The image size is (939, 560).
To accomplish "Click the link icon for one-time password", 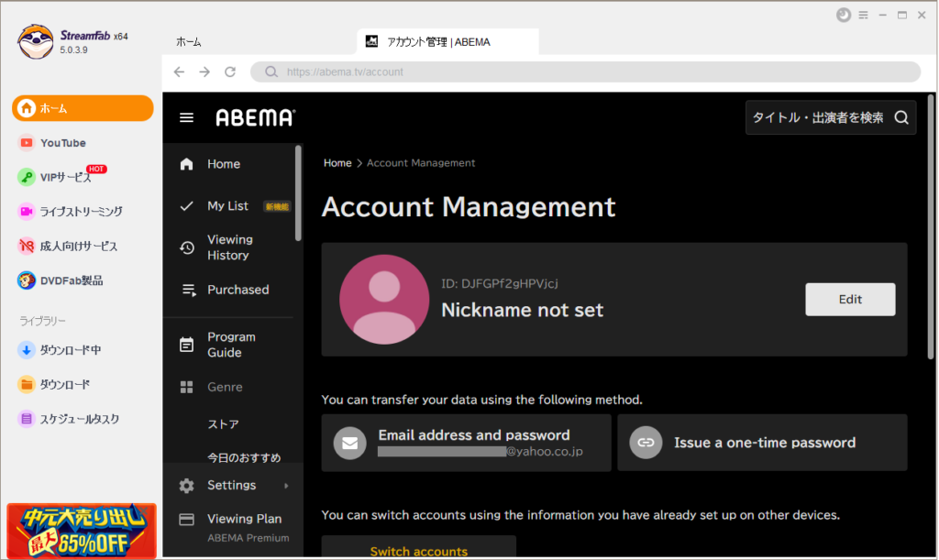I will click(x=646, y=443).
